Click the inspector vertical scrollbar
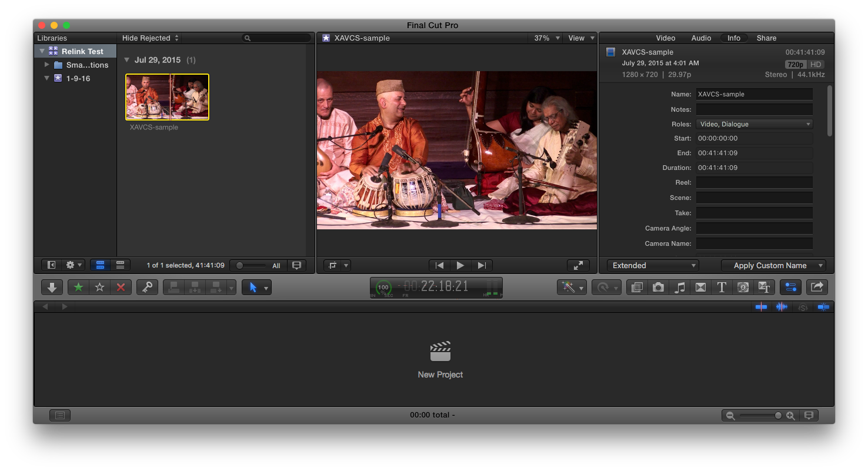Image resolution: width=868 pixels, height=471 pixels. [830, 111]
